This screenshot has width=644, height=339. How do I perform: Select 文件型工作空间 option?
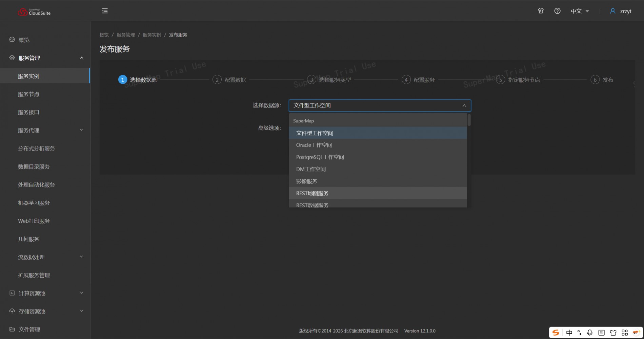point(378,133)
